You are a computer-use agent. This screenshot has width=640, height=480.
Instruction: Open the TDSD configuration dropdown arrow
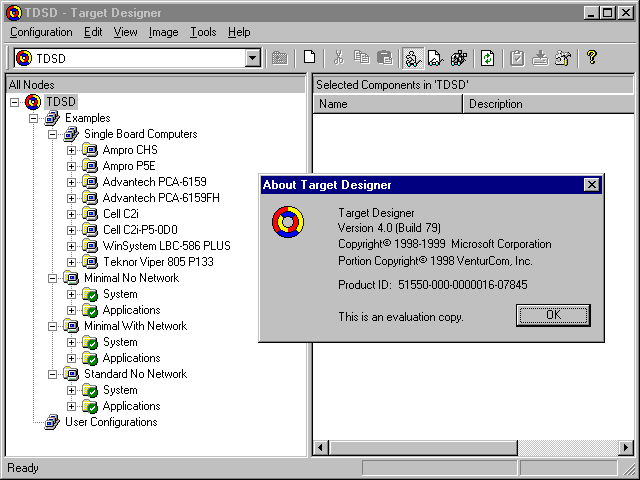pyautogui.click(x=253, y=58)
